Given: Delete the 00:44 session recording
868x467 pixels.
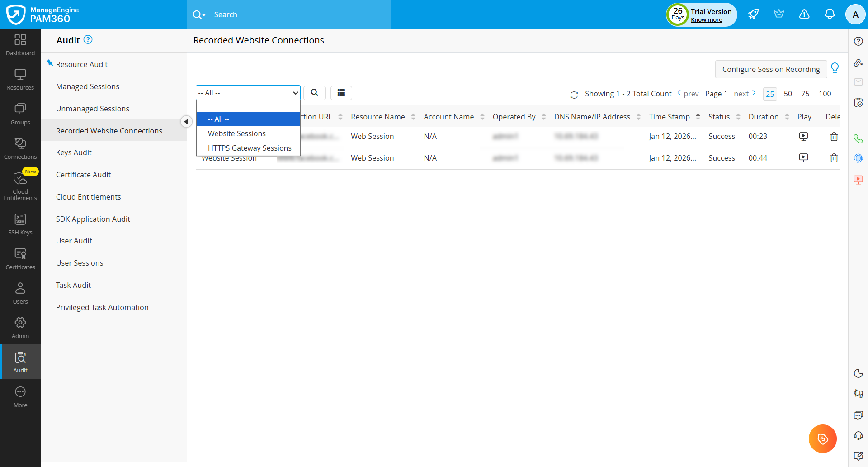Looking at the screenshot, I should 834,158.
